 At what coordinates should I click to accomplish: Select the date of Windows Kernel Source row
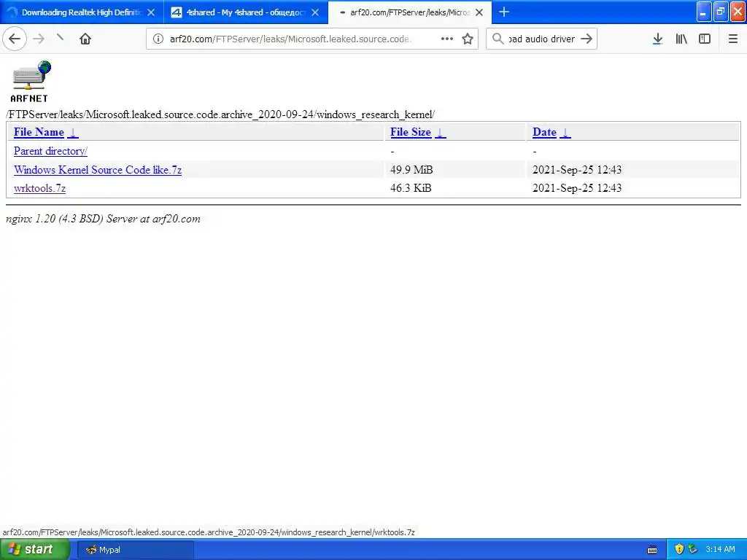click(576, 170)
